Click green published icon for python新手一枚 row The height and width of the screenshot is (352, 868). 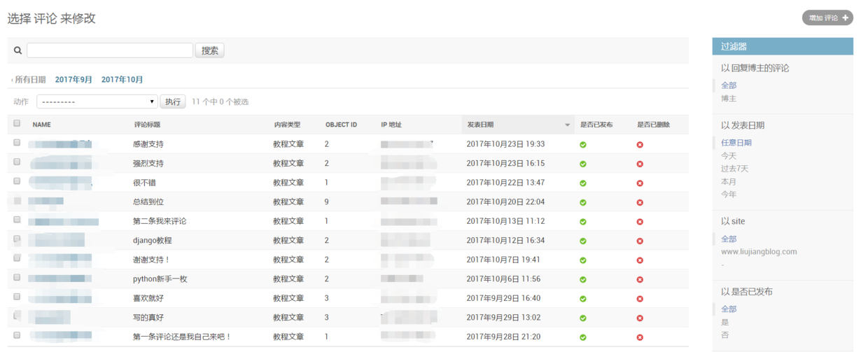583,279
